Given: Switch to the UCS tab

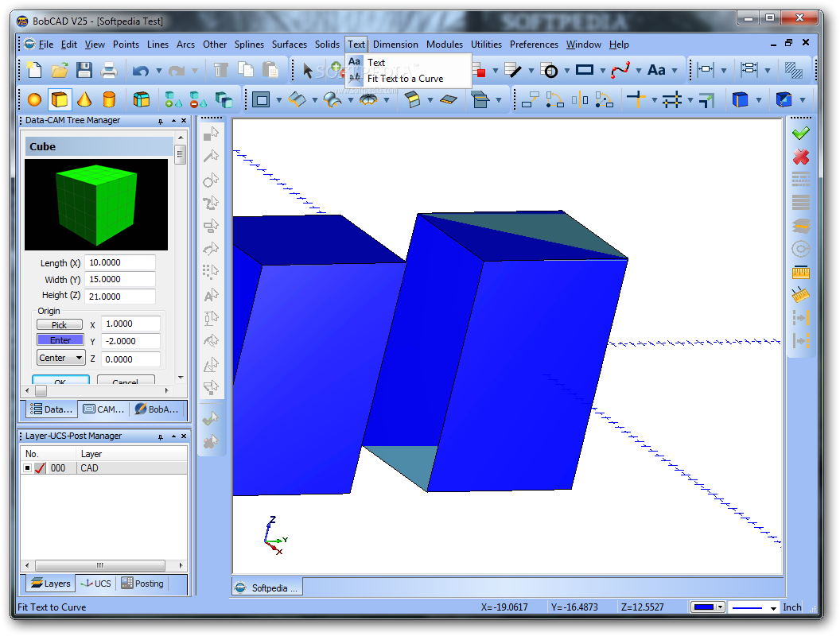Looking at the screenshot, I should click(x=96, y=584).
